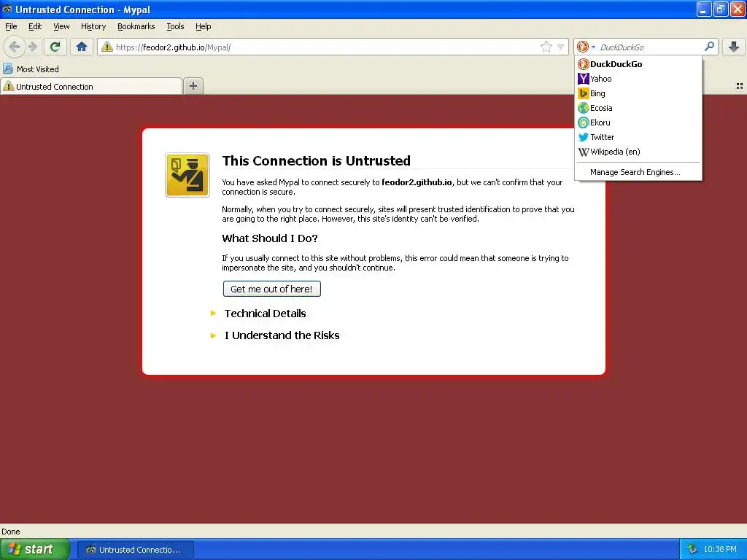This screenshot has width=747, height=560.
Task: Choose Bing in the search engine list
Action: coord(638,93)
